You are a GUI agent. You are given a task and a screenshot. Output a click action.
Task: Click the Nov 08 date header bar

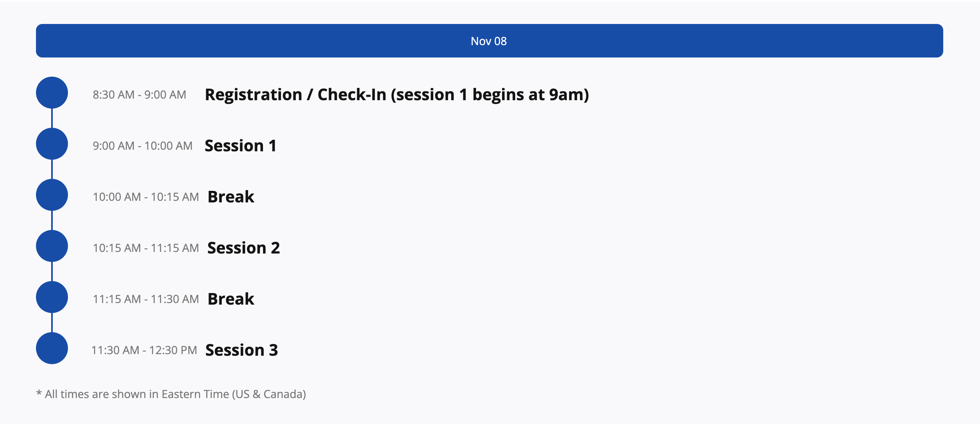(489, 41)
